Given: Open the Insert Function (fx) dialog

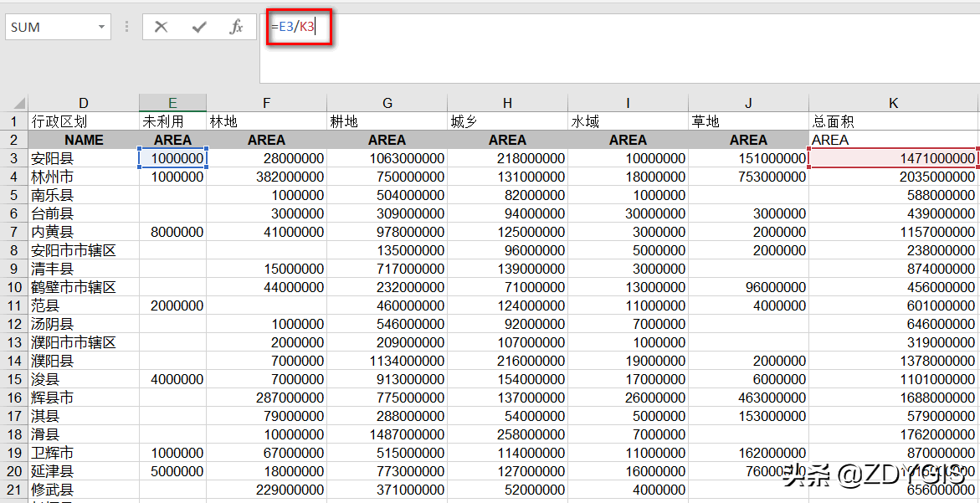Looking at the screenshot, I should point(237,27).
